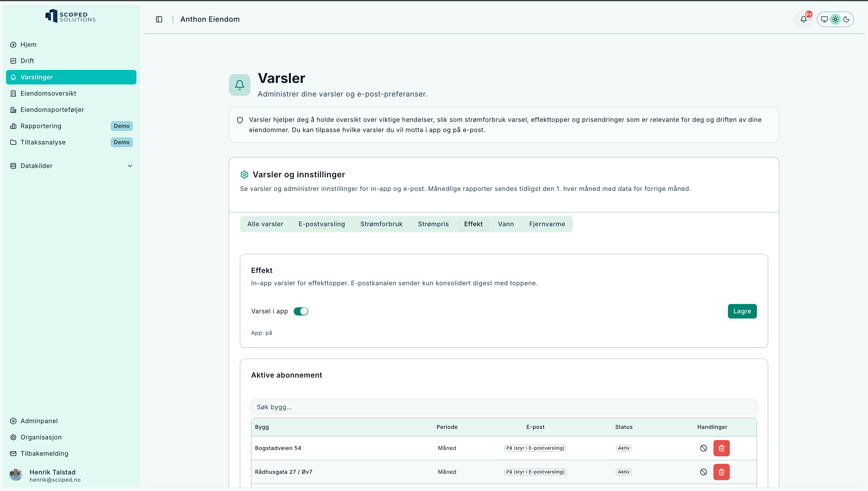Screen dimensions: 868x491
Task: Delete the Rådhusgata 27 / Øv7 subscription
Action: (721, 472)
